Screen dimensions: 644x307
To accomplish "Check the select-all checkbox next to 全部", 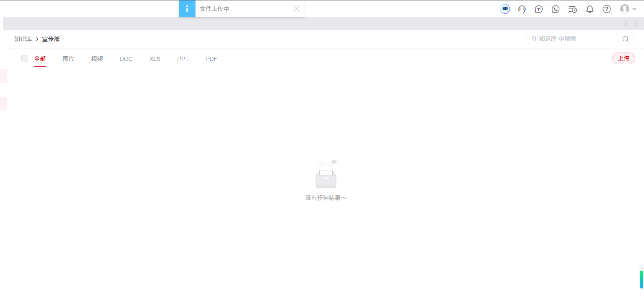I will (x=24, y=59).
